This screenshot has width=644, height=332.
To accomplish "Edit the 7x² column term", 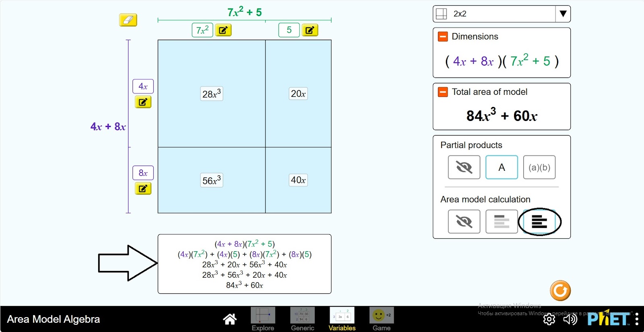I will pyautogui.click(x=223, y=30).
